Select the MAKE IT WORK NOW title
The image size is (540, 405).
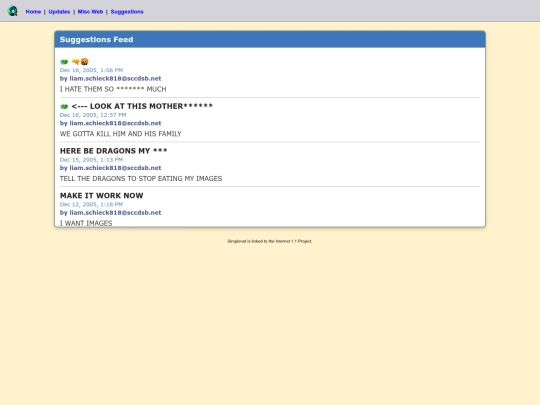click(x=102, y=196)
